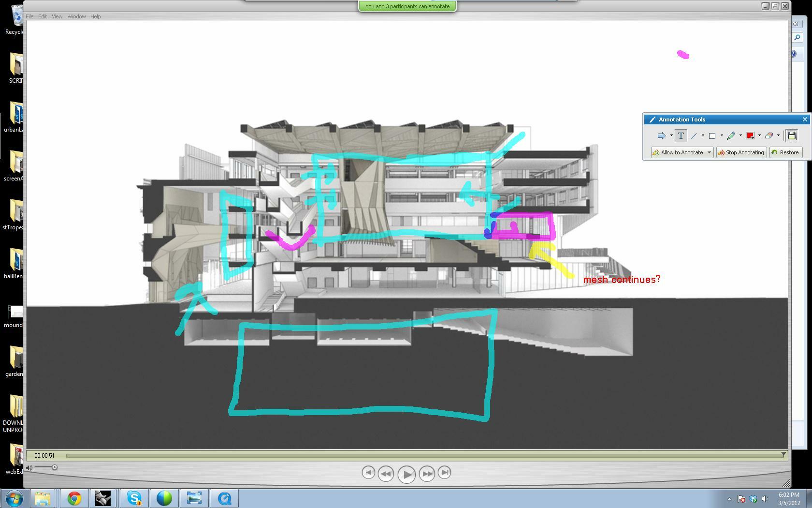Jump to the end of the movie

pos(445,473)
